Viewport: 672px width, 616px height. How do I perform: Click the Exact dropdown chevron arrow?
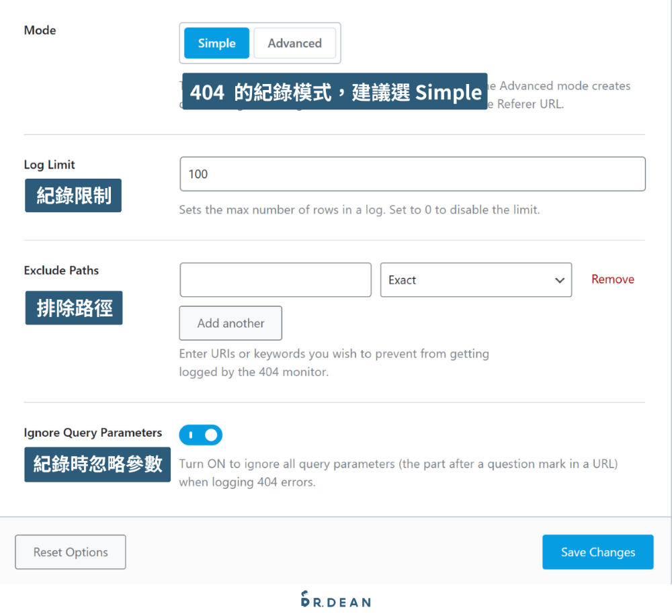(558, 280)
